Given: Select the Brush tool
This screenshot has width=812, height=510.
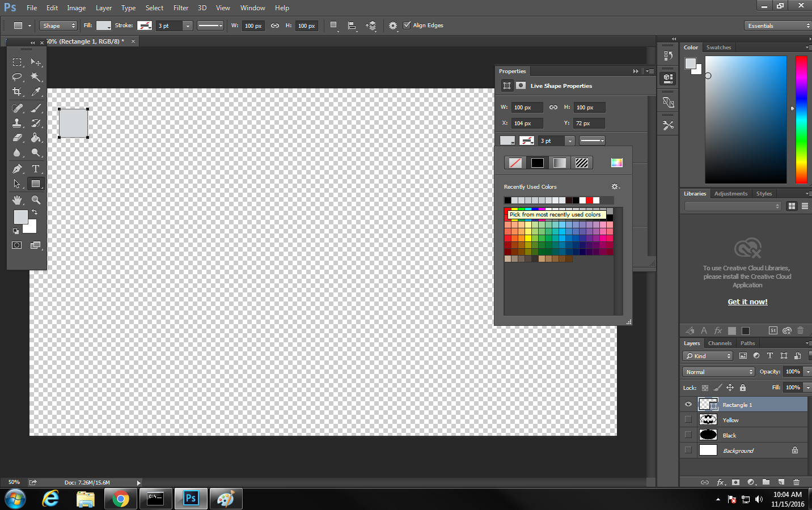Looking at the screenshot, I should point(36,108).
